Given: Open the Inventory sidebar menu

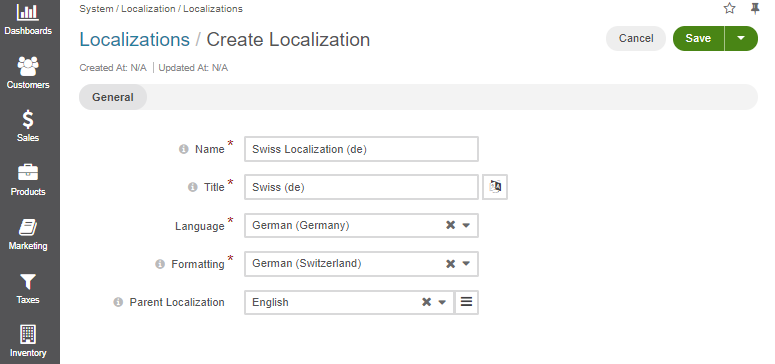Looking at the screenshot, I should click(28, 341).
